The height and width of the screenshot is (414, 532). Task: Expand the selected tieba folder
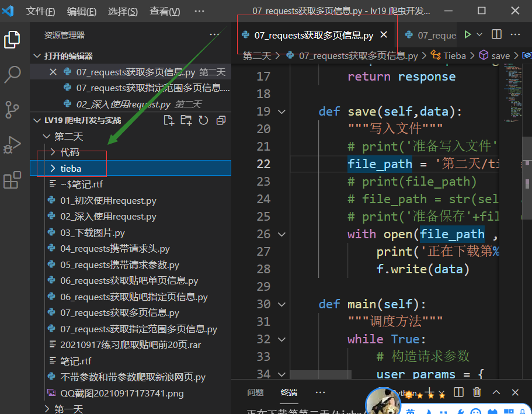59,168
